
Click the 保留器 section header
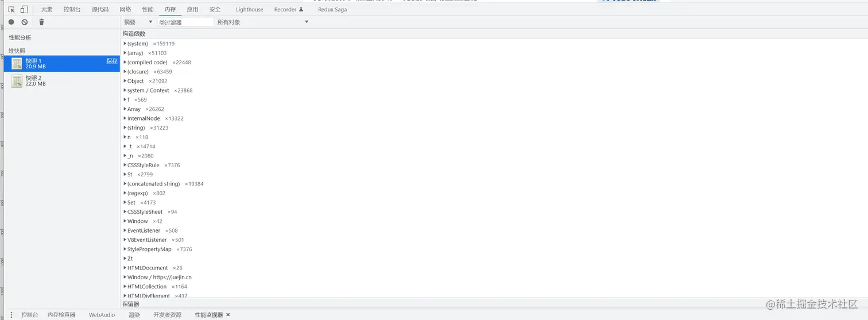click(x=131, y=304)
